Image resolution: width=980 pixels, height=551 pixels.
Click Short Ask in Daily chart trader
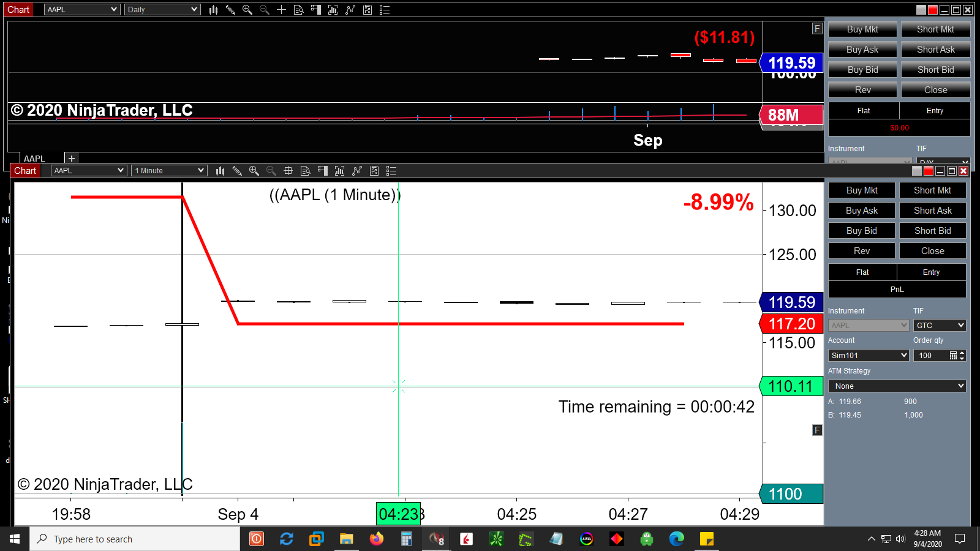[936, 50]
